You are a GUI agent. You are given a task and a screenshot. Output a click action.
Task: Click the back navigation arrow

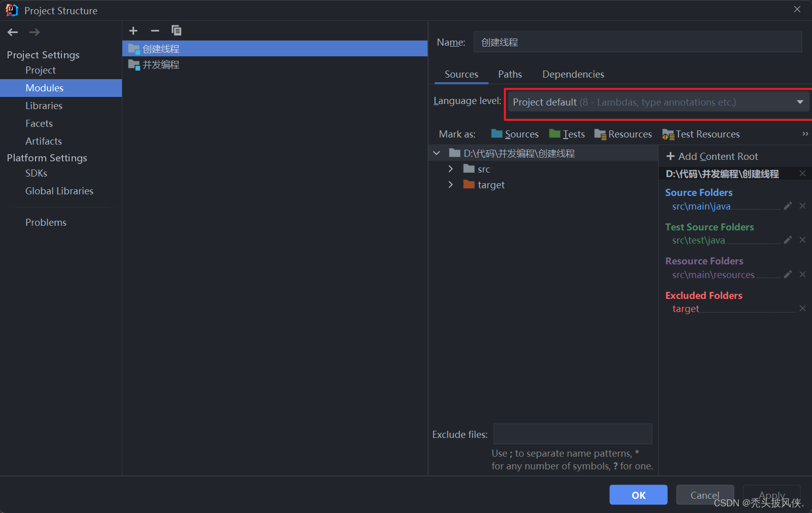pyautogui.click(x=13, y=32)
